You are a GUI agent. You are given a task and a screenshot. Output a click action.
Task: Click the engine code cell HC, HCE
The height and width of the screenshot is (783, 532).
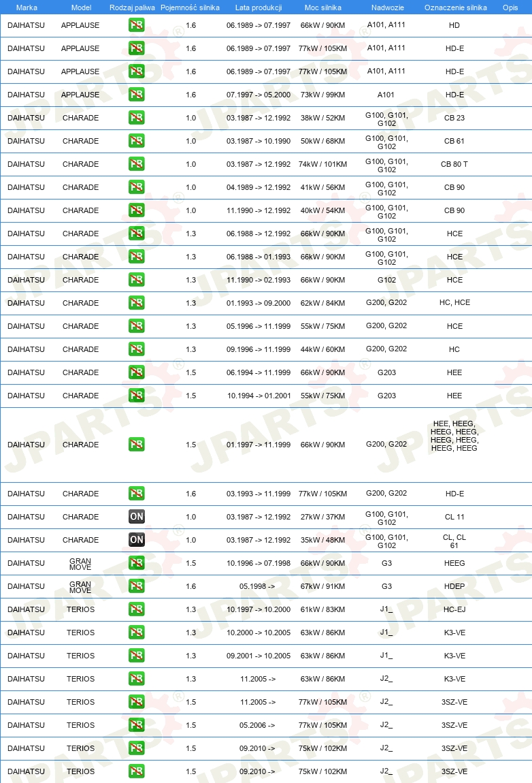(454, 302)
